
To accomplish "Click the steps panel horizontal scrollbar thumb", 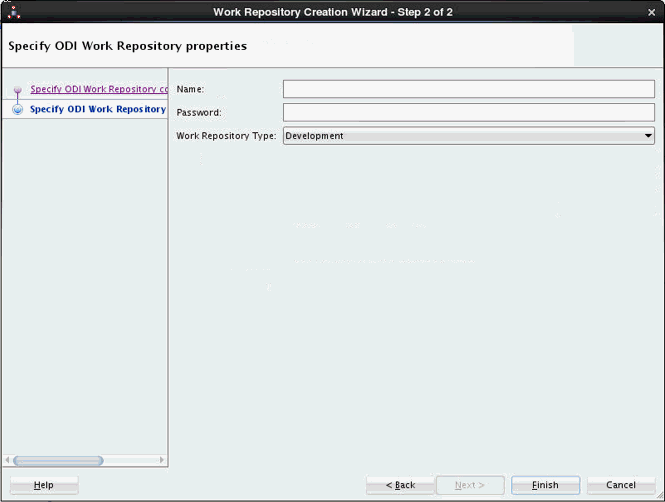I will [58, 460].
